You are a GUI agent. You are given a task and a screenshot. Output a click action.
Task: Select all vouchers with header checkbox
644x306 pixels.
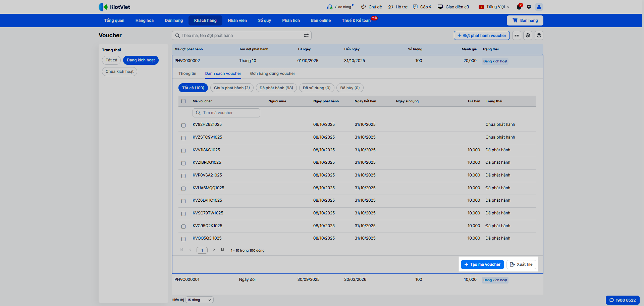tap(183, 101)
